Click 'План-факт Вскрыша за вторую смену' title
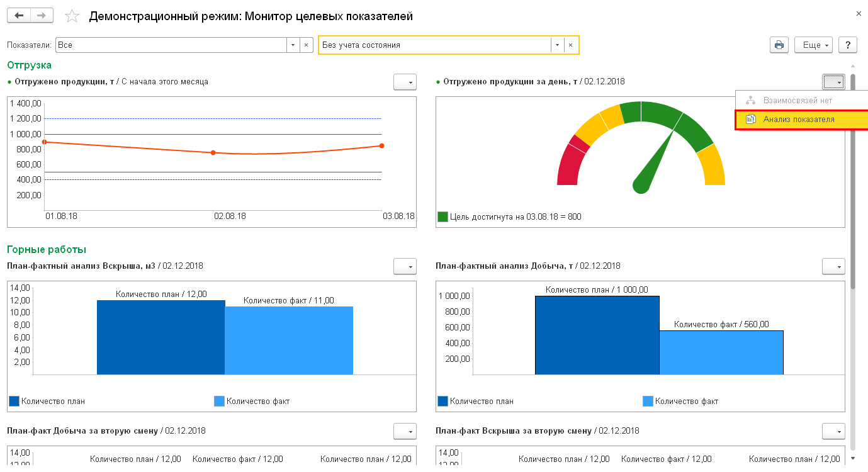 tap(513, 431)
